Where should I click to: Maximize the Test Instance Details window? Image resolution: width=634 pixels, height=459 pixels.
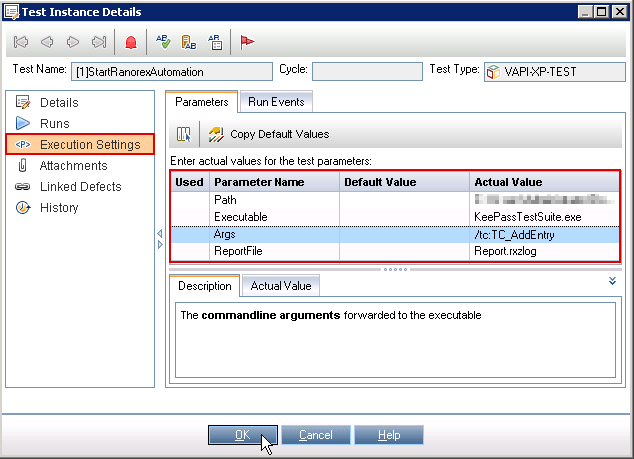pos(602,12)
